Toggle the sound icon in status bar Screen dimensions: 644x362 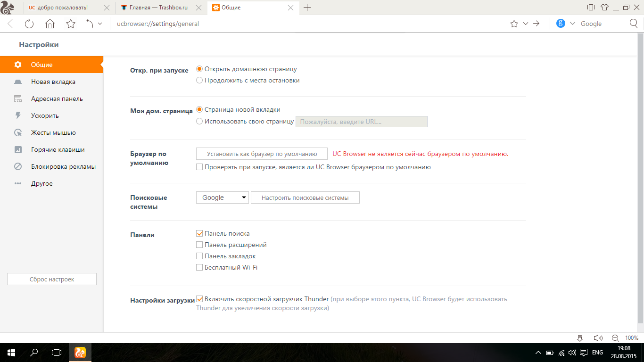tap(598, 338)
